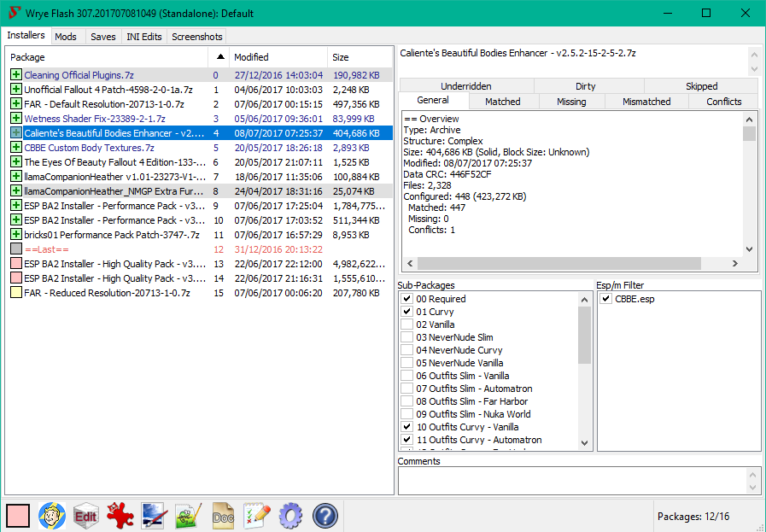The height and width of the screenshot is (532, 766).
Task: Select the 1,555,610 KB High Quality Pack row
Action: 201,278
